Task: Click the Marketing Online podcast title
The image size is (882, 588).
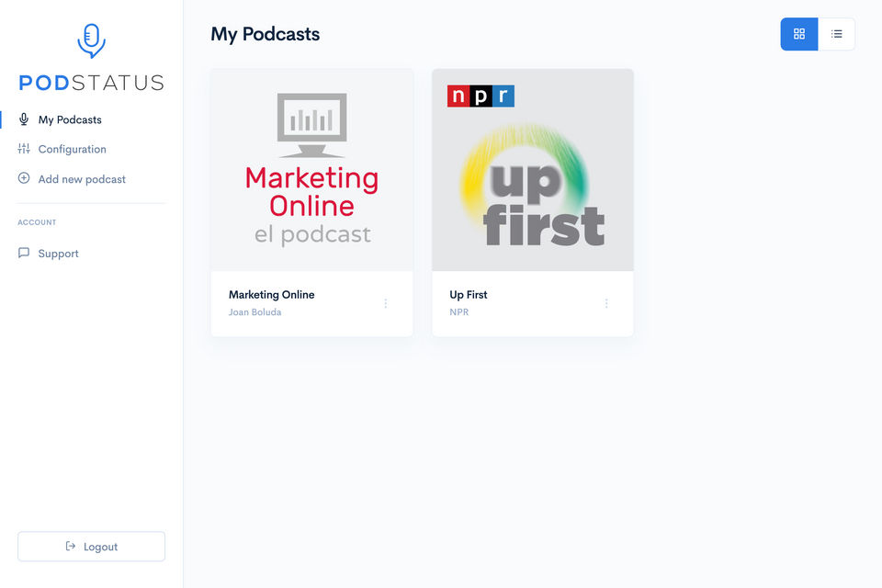Action: [272, 295]
